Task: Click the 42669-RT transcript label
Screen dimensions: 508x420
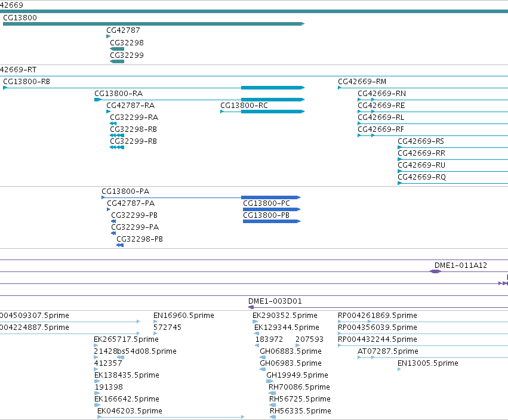Action: click(18, 70)
